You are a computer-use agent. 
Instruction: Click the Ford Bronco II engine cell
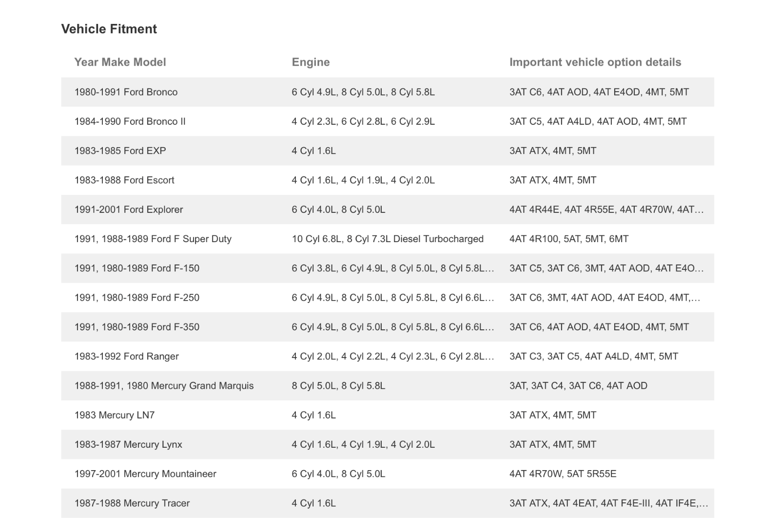tap(363, 121)
